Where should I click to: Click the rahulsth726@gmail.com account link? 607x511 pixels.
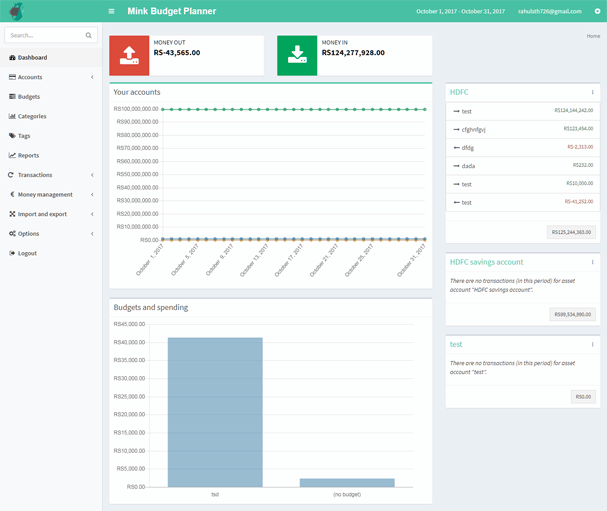549,11
